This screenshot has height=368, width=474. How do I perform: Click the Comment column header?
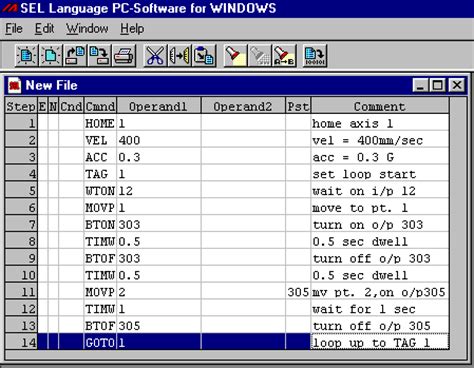(x=380, y=106)
